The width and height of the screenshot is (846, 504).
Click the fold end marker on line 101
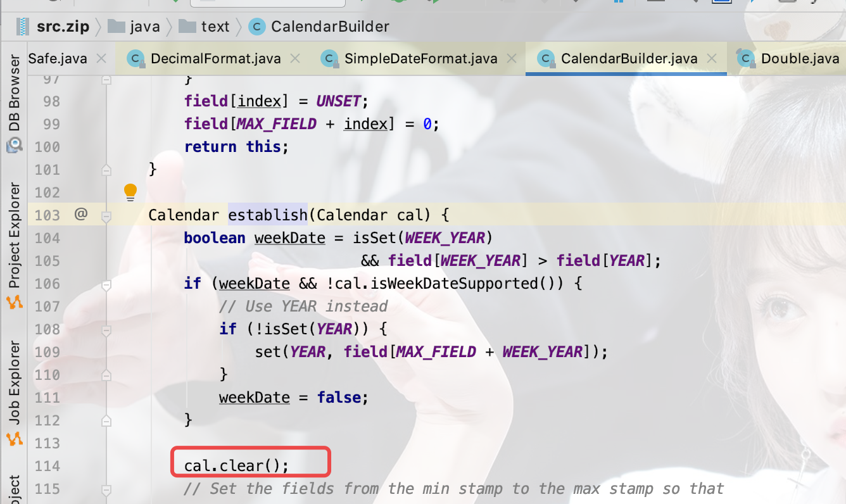[x=106, y=170]
